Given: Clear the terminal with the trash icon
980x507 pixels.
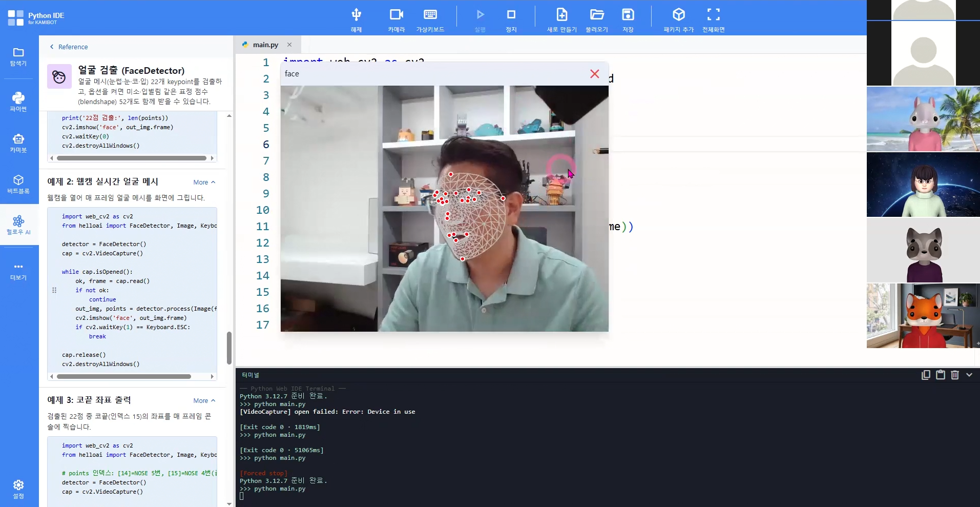Looking at the screenshot, I should pyautogui.click(x=955, y=375).
